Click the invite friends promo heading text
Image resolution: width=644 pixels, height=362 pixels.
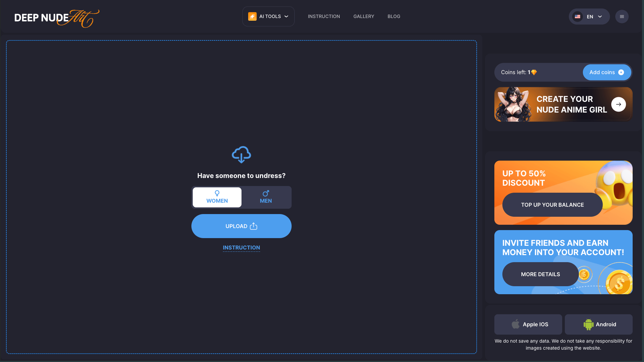point(563,248)
